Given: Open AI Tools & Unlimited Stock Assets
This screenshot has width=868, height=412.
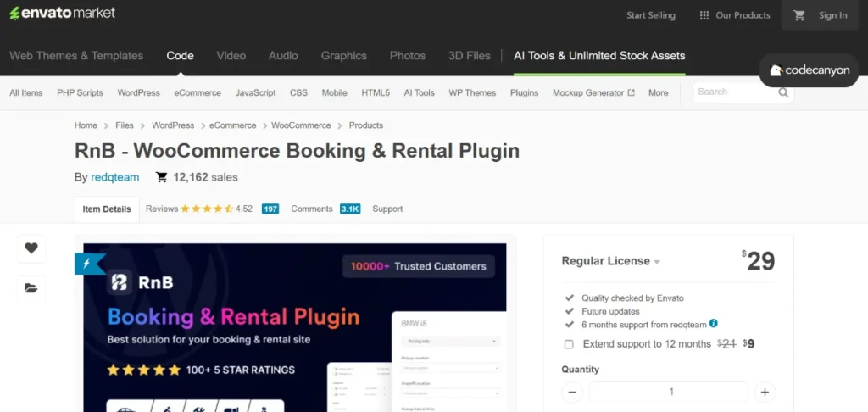Looking at the screenshot, I should pos(599,56).
